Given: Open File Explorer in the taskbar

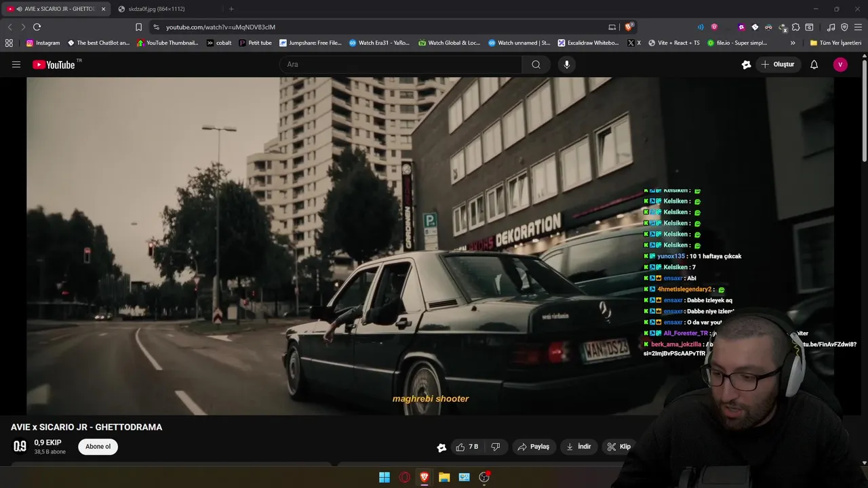Looking at the screenshot, I should [x=444, y=477].
